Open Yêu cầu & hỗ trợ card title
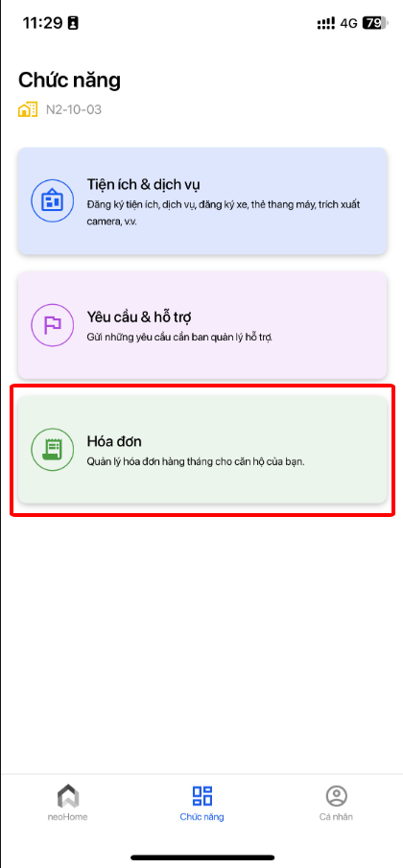Viewport: 403px width, 868px height. tap(139, 317)
